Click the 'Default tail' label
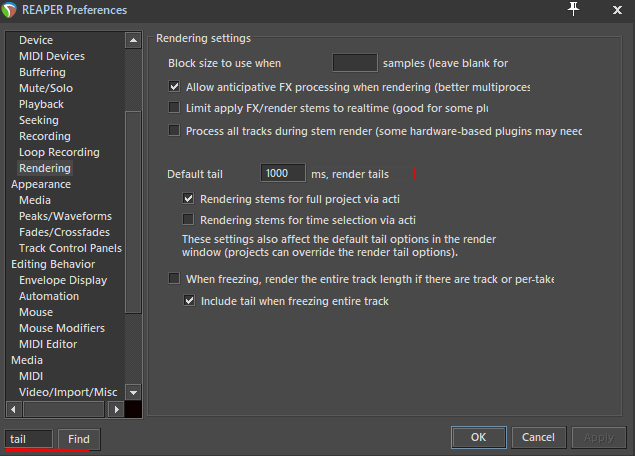Image resolution: width=635 pixels, height=456 pixels. tap(195, 174)
